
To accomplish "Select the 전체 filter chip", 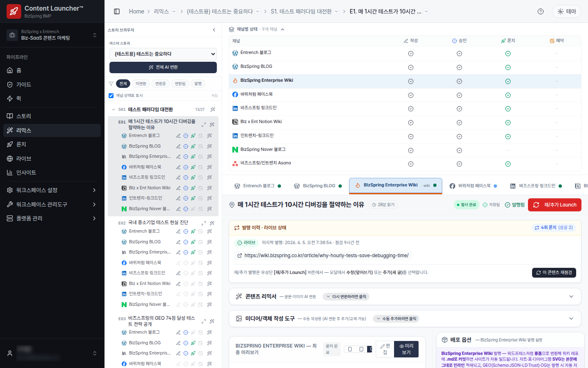I will (123, 84).
